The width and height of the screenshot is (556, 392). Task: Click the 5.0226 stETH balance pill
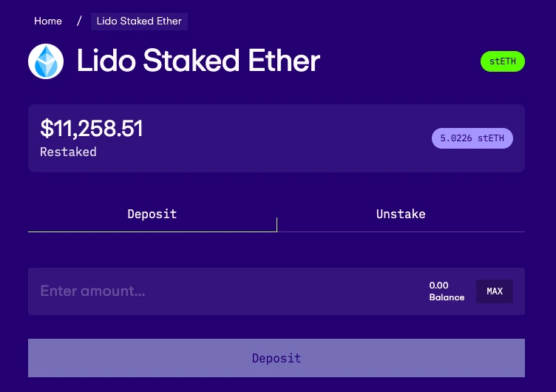tap(472, 138)
